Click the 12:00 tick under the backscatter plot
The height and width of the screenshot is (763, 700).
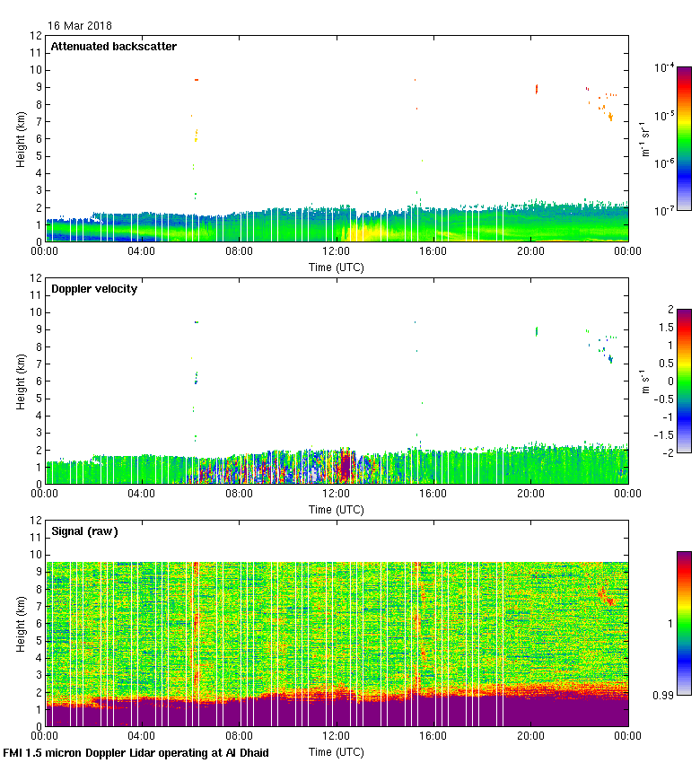(337, 251)
